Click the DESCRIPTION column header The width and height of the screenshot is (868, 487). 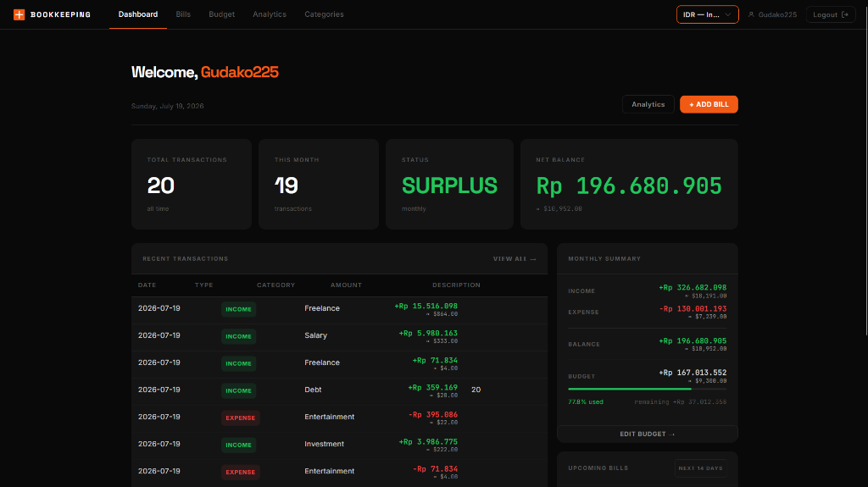point(456,285)
